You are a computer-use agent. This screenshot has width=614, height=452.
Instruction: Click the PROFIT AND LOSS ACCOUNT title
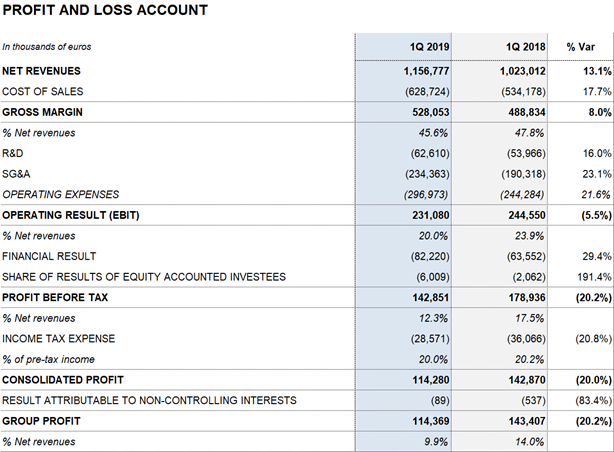[x=105, y=10]
